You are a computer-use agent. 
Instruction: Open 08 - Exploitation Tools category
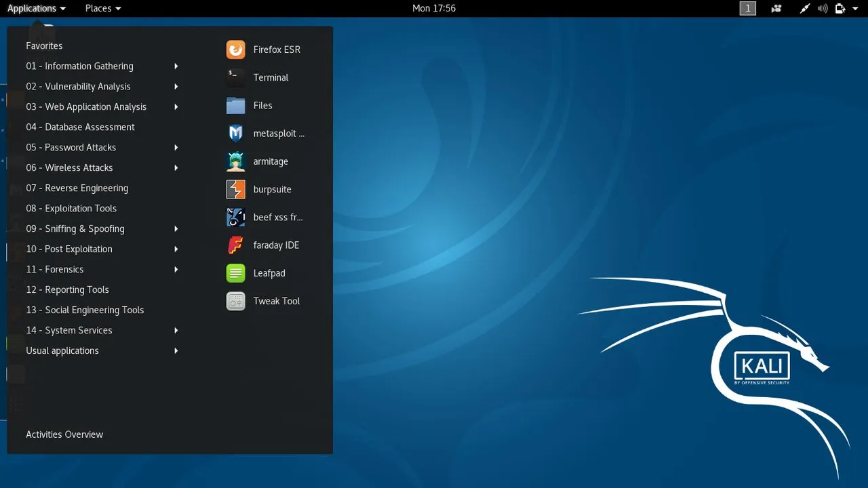71,208
